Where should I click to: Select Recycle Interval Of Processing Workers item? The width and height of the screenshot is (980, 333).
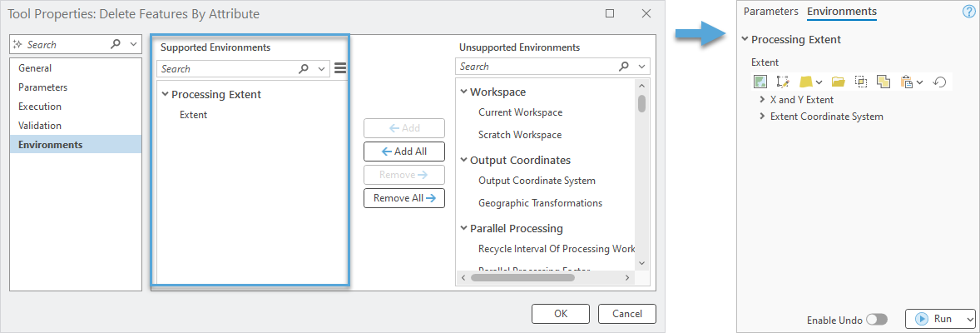(x=557, y=248)
